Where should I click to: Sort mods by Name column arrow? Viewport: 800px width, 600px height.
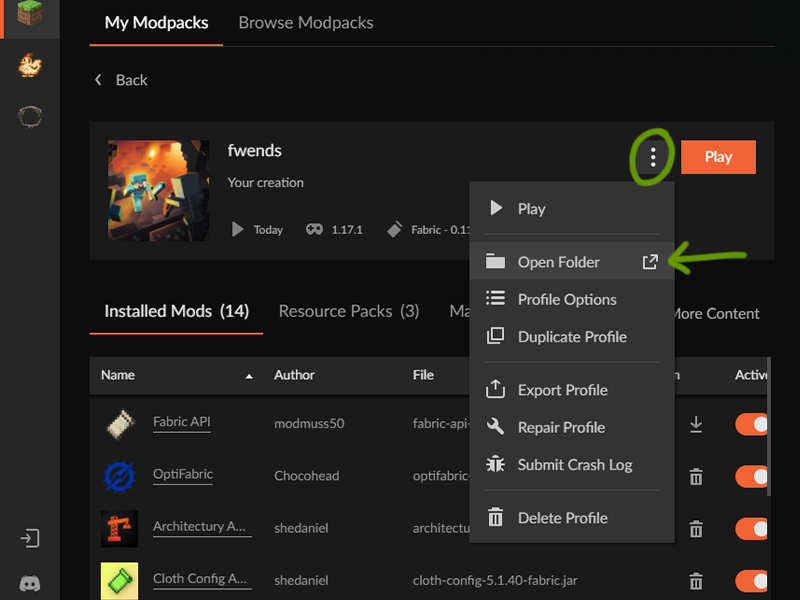pyautogui.click(x=249, y=376)
